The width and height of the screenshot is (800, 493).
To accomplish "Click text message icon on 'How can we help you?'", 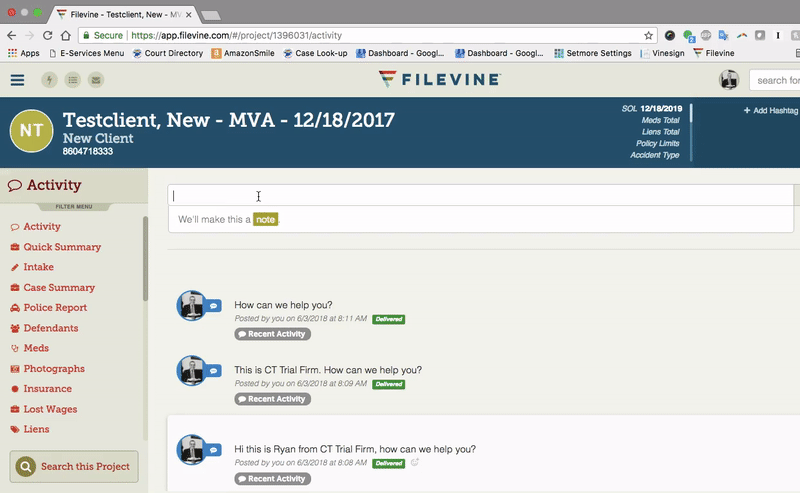I will click(x=214, y=306).
